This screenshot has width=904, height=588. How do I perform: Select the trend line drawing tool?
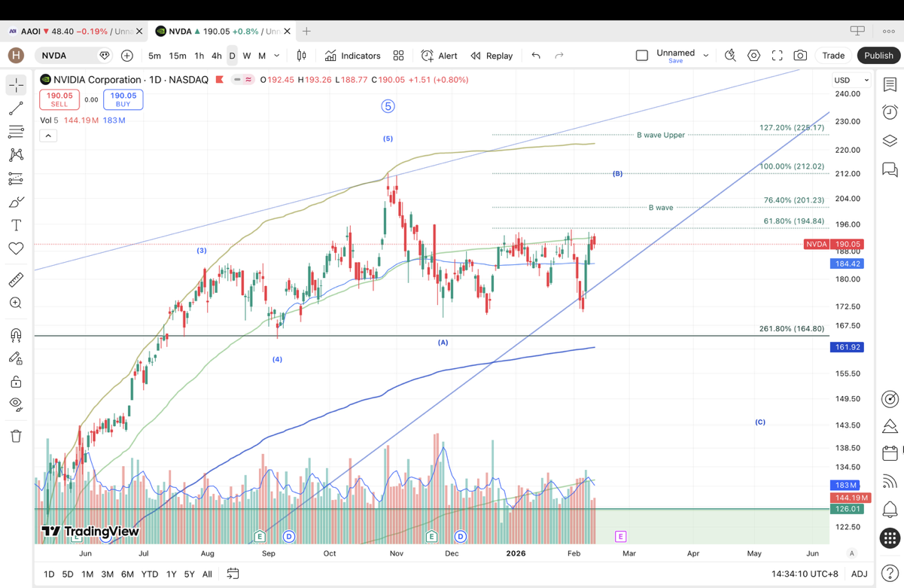[x=16, y=108]
